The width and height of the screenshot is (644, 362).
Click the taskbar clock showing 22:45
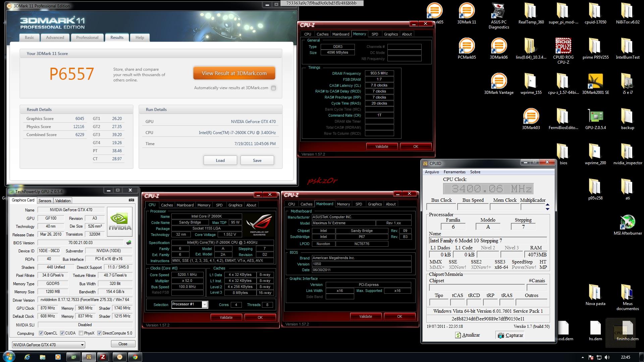coord(625,357)
